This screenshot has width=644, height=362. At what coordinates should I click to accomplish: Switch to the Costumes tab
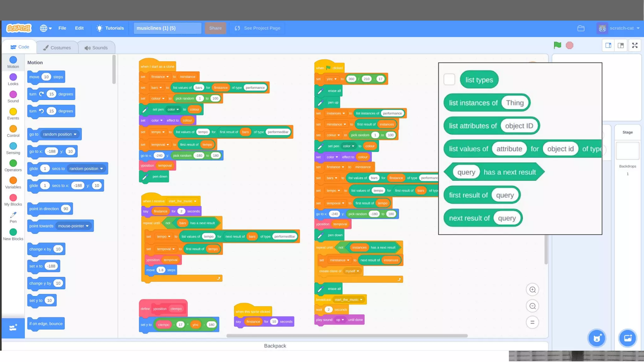point(57,48)
